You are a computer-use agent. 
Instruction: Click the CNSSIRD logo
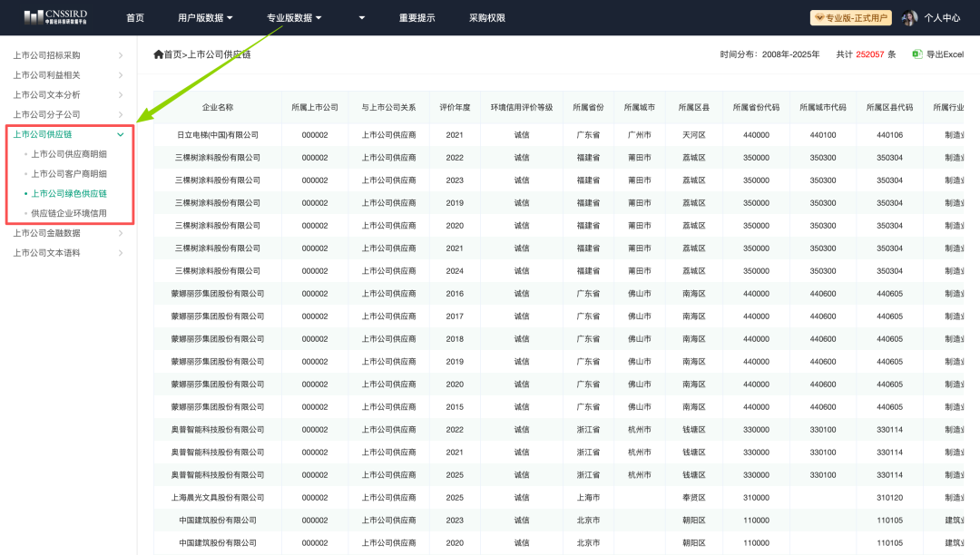[55, 17]
